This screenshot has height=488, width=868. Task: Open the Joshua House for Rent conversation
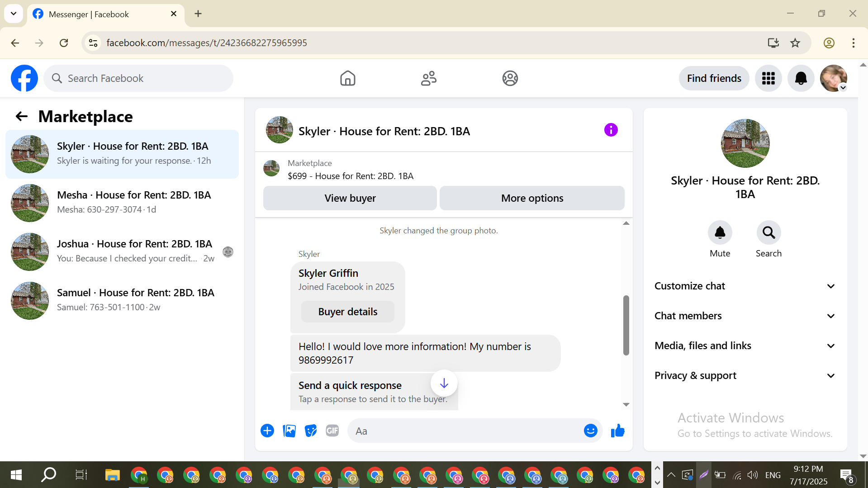coord(122,251)
